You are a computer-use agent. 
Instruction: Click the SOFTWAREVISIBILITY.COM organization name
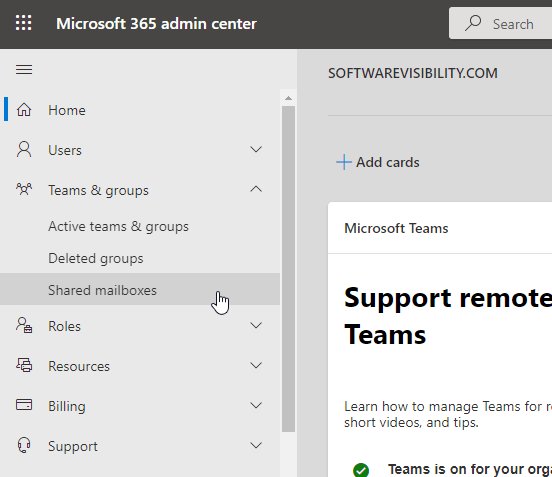[413, 73]
